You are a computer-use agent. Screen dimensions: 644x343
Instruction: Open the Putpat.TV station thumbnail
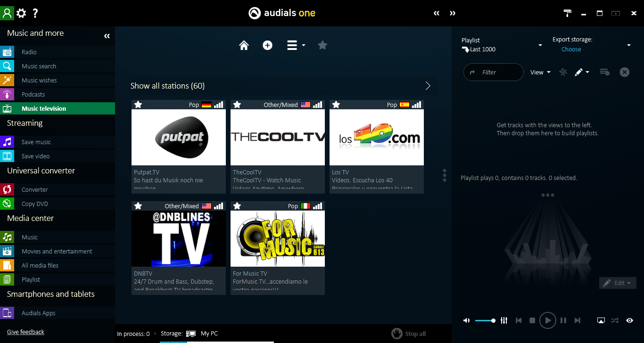point(179,137)
